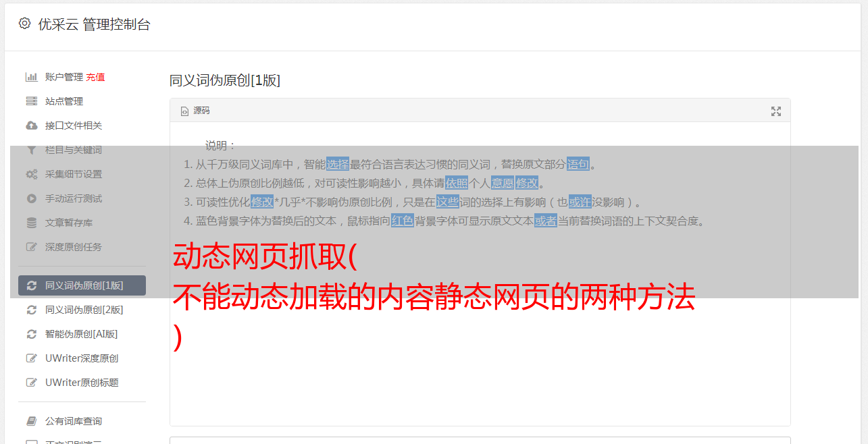This screenshot has width=868, height=444.
Task: Click the bar chart icon for 账户管理
Action: coord(31,77)
